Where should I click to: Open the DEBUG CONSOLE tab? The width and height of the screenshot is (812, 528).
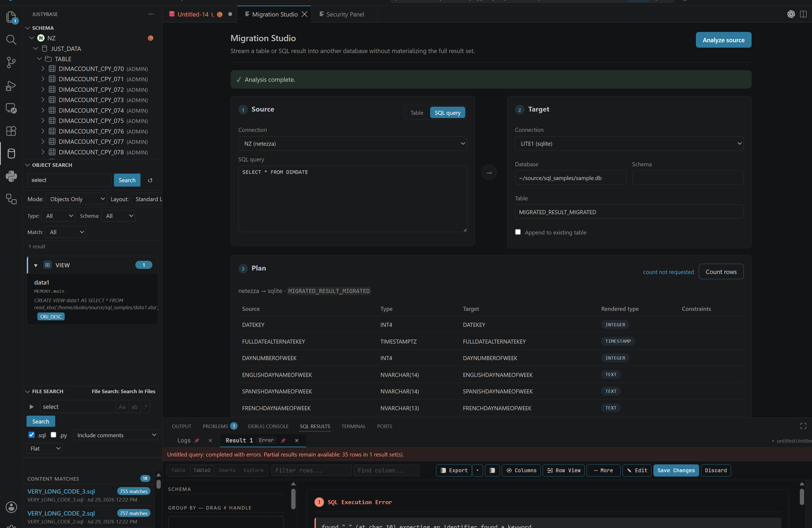(268, 426)
